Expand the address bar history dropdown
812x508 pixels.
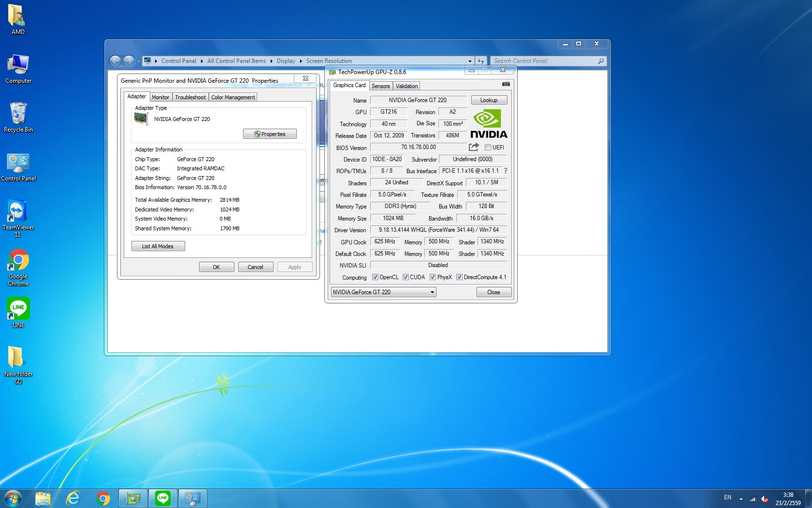(x=470, y=61)
